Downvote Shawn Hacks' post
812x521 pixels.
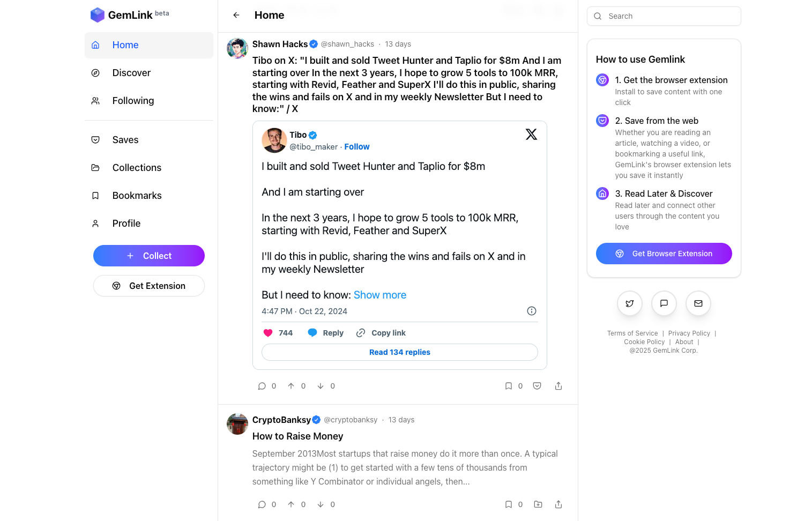click(320, 385)
